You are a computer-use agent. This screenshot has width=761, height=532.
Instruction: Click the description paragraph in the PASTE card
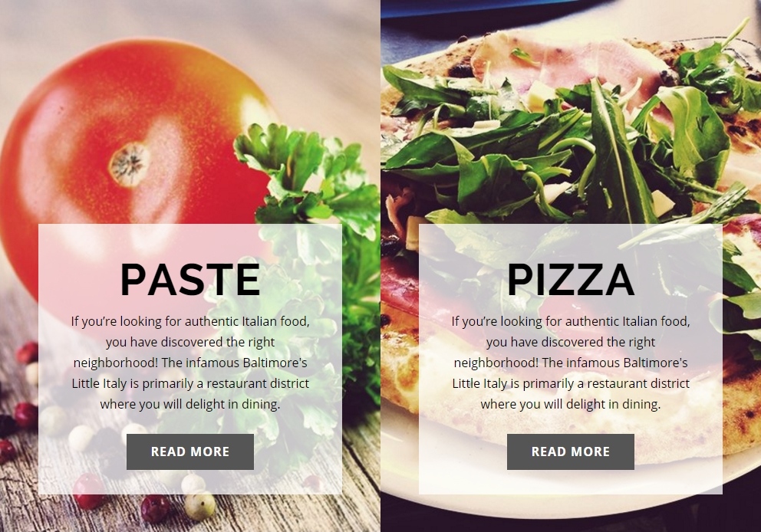190,363
